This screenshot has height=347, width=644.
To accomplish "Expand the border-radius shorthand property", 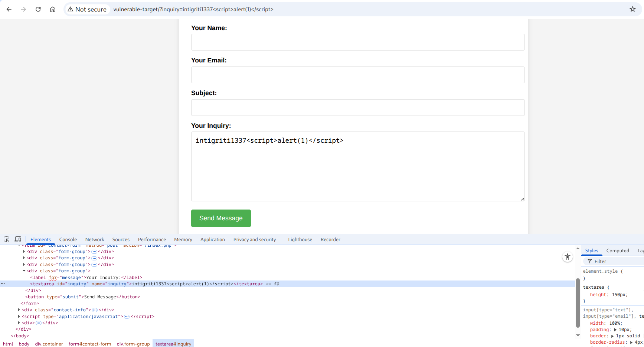I will click(x=631, y=343).
